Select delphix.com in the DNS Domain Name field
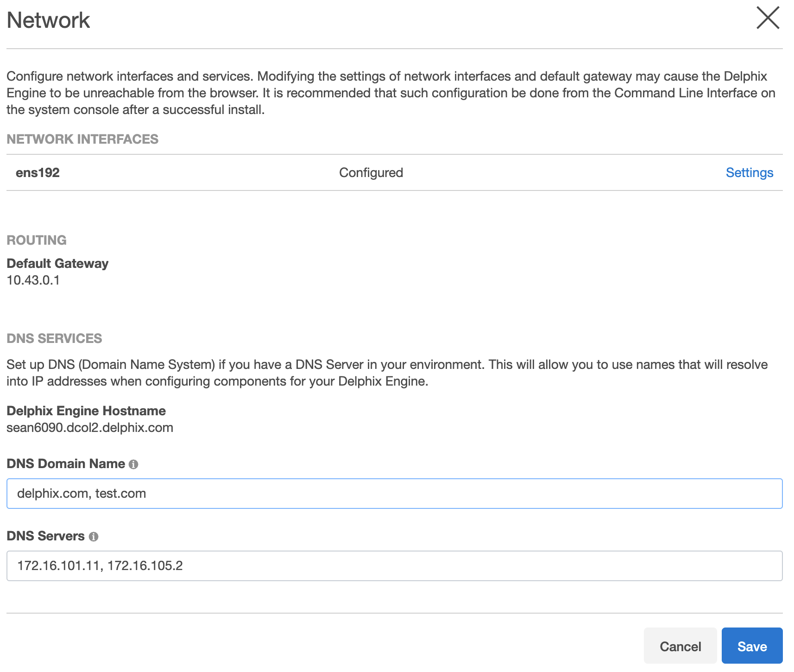794x672 pixels. click(x=51, y=494)
